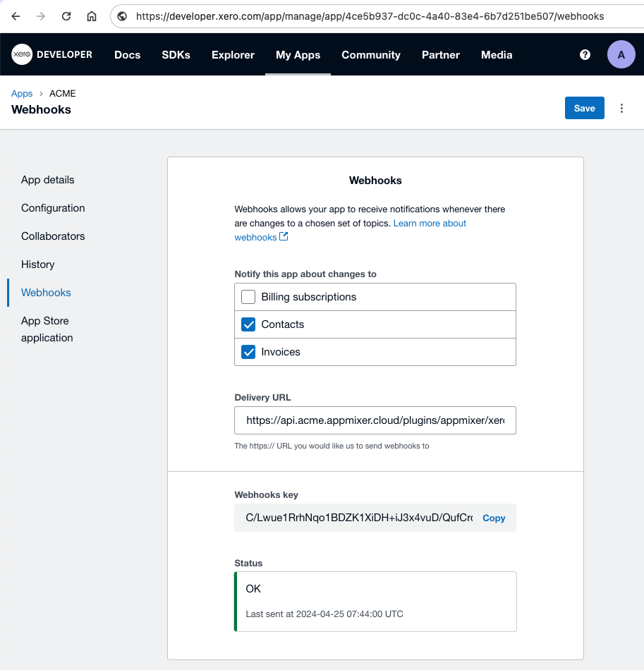The height and width of the screenshot is (670, 644).
Task: Open the user avatar account menu
Action: click(621, 54)
